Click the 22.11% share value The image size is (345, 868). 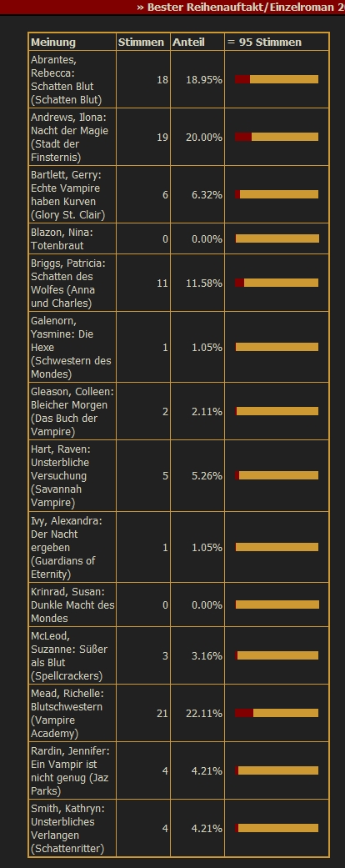click(x=204, y=713)
